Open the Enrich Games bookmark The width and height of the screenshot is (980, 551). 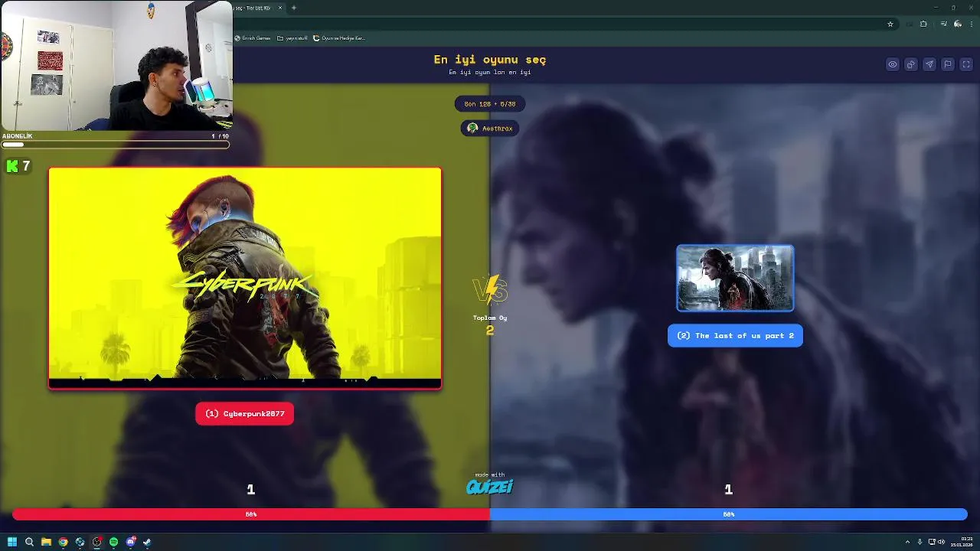(x=253, y=38)
